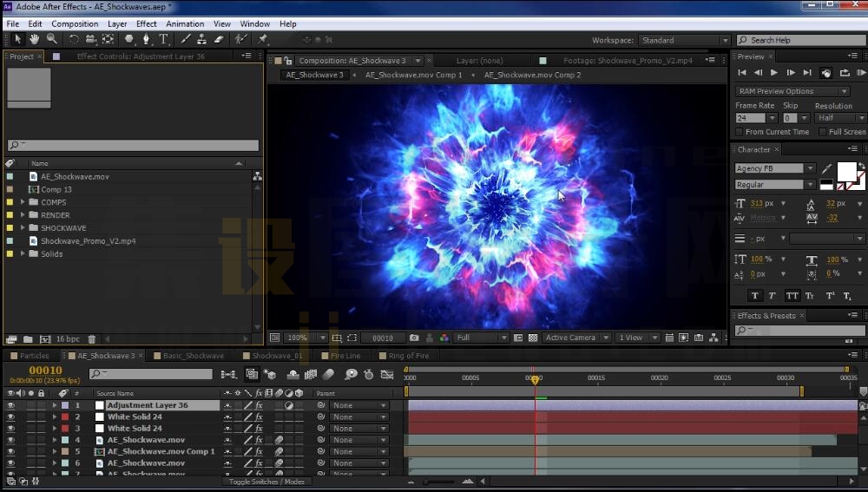This screenshot has height=492, width=868.
Task: Click the Effects & Presets search field
Action: click(x=800, y=331)
